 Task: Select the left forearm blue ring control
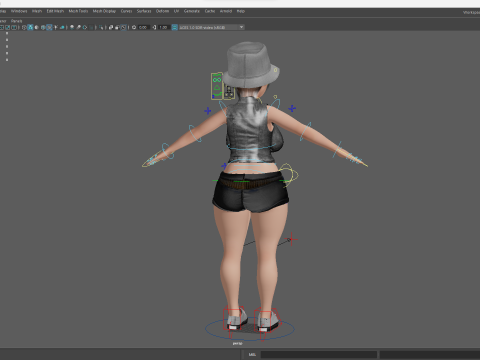click(x=195, y=133)
